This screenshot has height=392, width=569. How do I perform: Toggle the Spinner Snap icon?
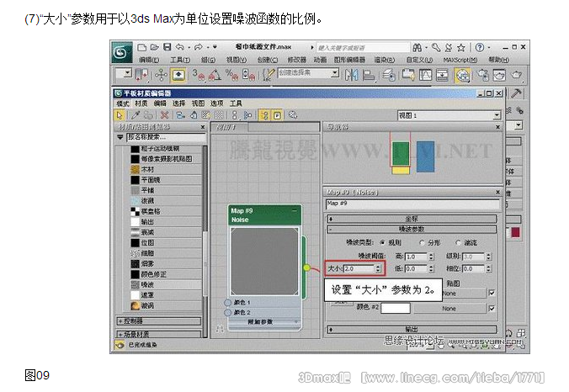(x=248, y=75)
